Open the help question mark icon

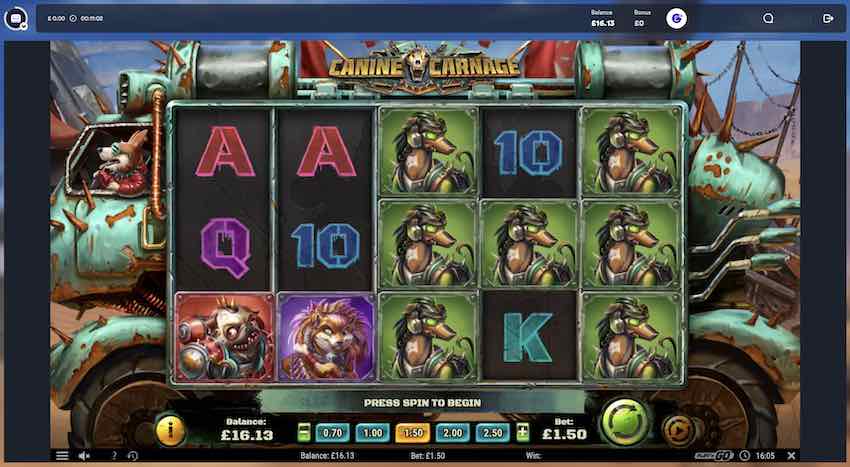click(114, 456)
